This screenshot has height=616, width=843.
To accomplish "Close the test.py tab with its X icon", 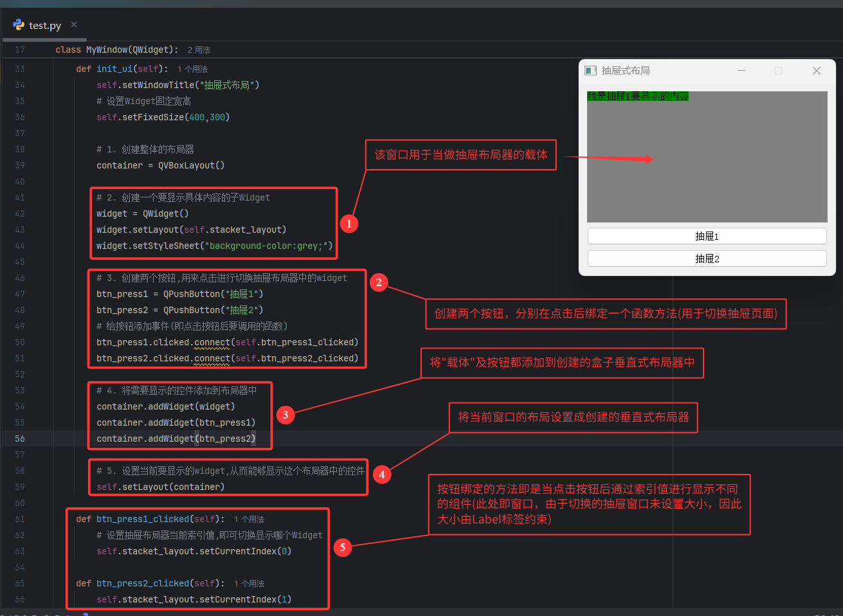I will (x=74, y=24).
